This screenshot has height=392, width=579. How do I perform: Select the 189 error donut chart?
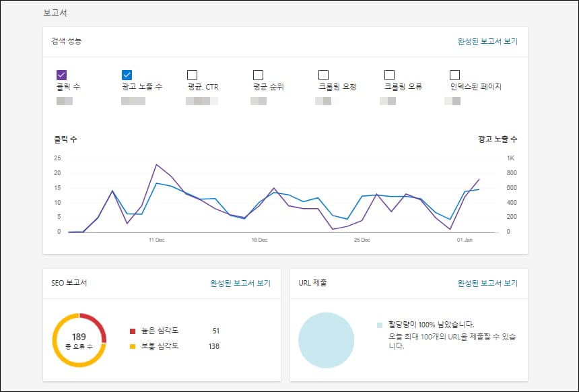pyautogui.click(x=81, y=339)
